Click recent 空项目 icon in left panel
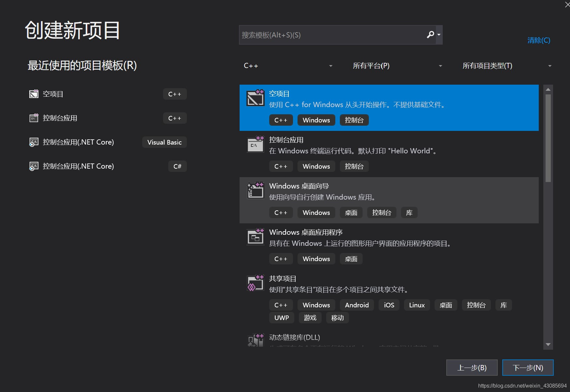The image size is (570, 392). coord(34,94)
